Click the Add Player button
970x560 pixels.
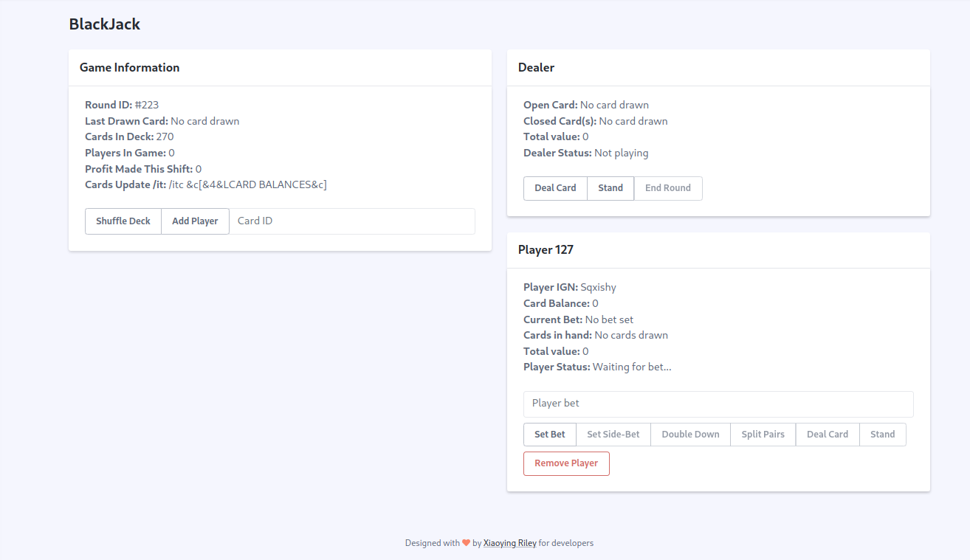point(195,221)
